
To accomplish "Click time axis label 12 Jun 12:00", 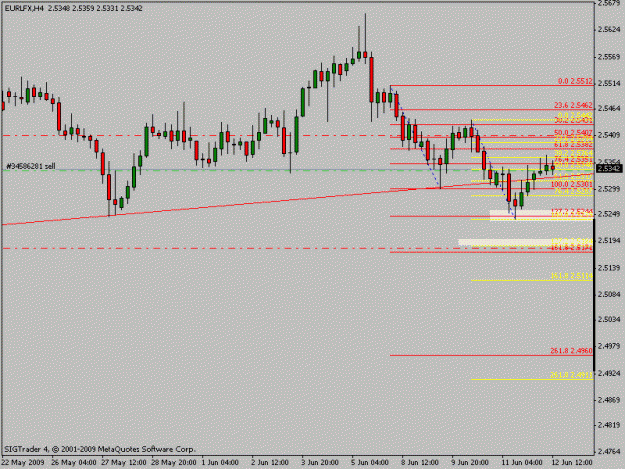I will click(x=572, y=463).
